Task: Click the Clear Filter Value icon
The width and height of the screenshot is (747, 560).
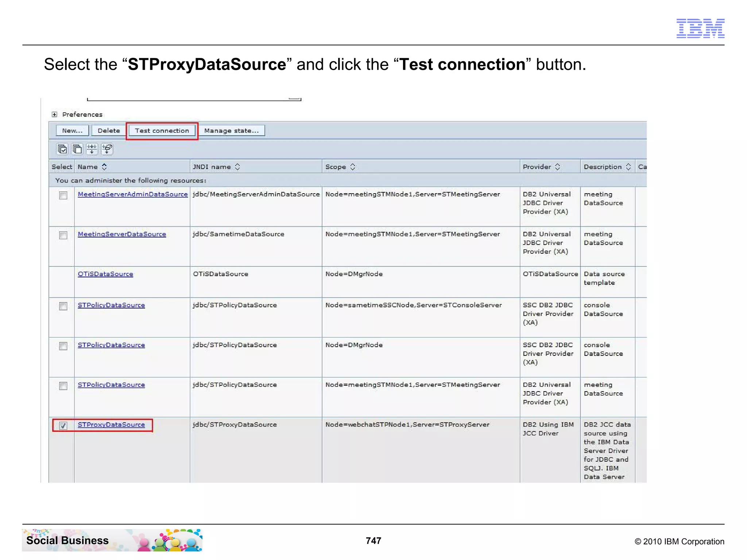Action: (x=107, y=149)
